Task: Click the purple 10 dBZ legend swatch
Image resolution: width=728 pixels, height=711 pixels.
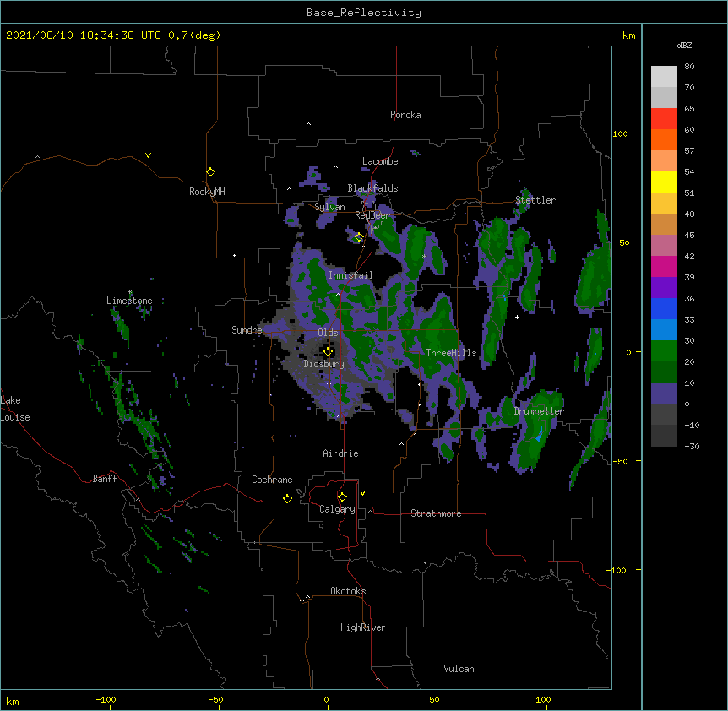Action: (x=664, y=393)
